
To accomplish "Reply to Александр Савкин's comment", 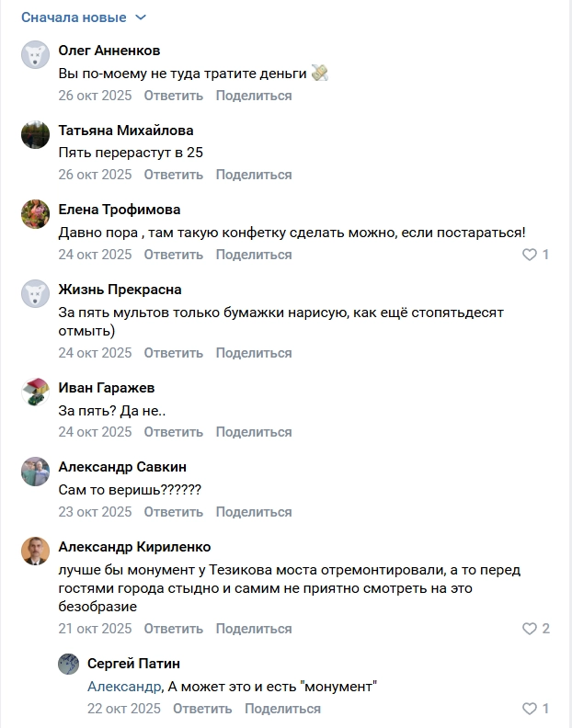I will 174,512.
